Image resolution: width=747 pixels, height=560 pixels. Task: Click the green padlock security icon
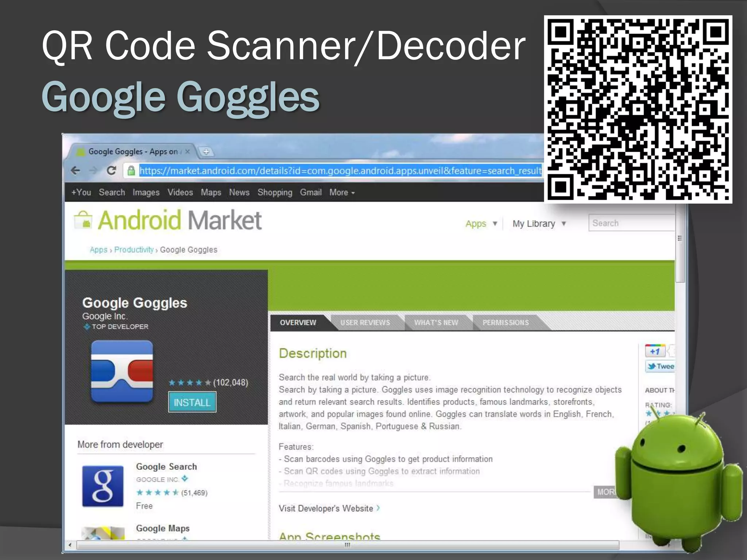(x=131, y=171)
